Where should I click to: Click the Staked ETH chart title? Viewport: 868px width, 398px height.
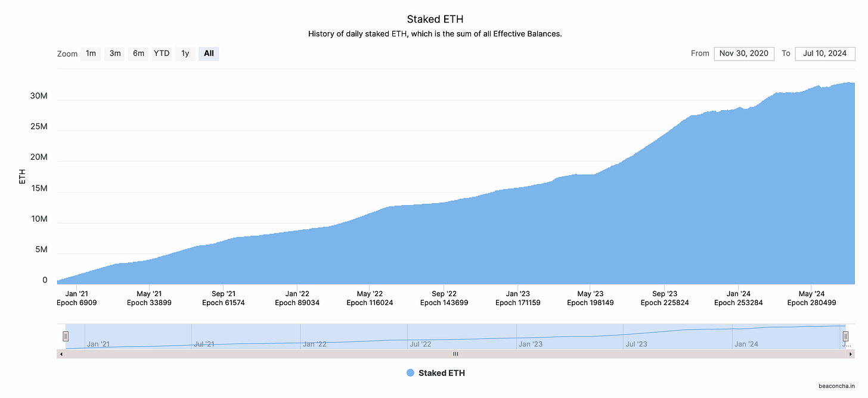435,20
